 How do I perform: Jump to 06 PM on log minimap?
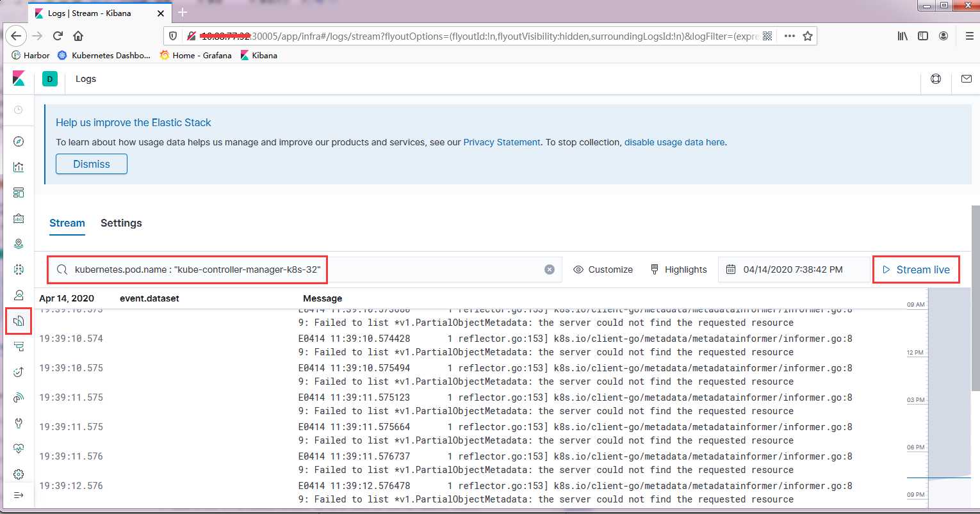(x=915, y=447)
